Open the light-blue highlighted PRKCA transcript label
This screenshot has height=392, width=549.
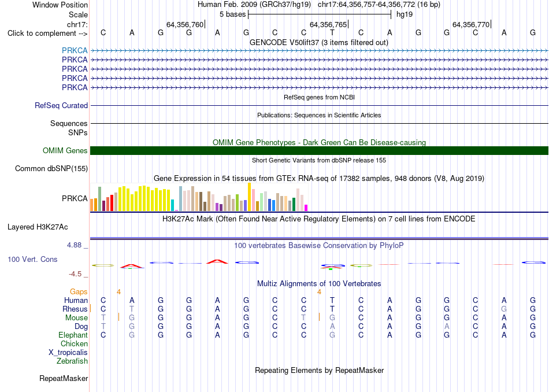[75, 50]
